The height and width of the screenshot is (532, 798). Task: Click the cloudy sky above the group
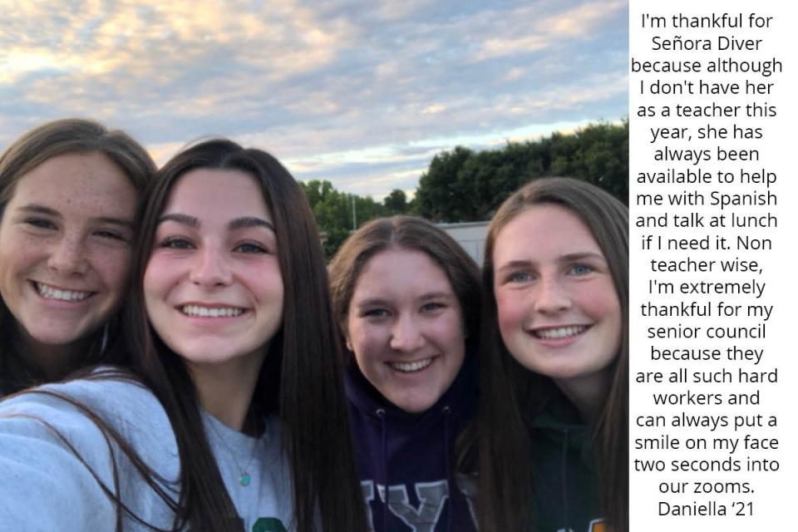[x=305, y=66]
